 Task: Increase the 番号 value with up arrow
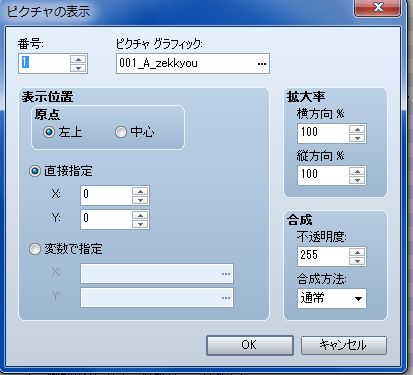click(78, 59)
